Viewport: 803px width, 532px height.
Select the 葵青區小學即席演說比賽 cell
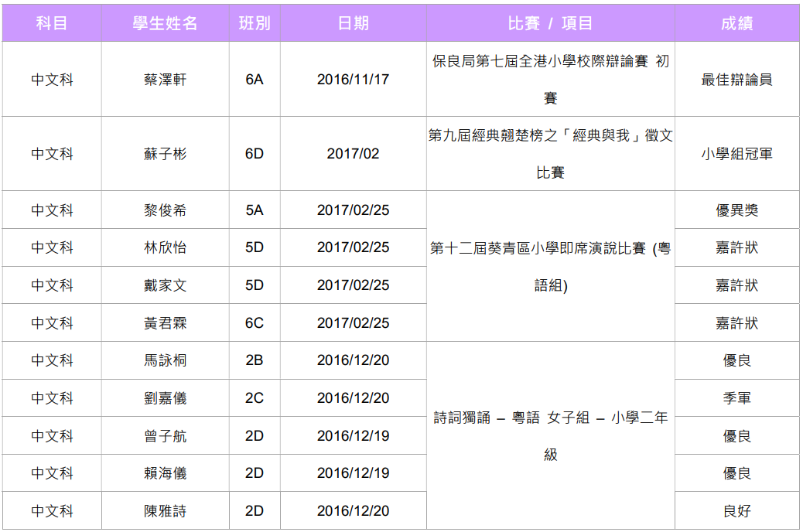550,267
